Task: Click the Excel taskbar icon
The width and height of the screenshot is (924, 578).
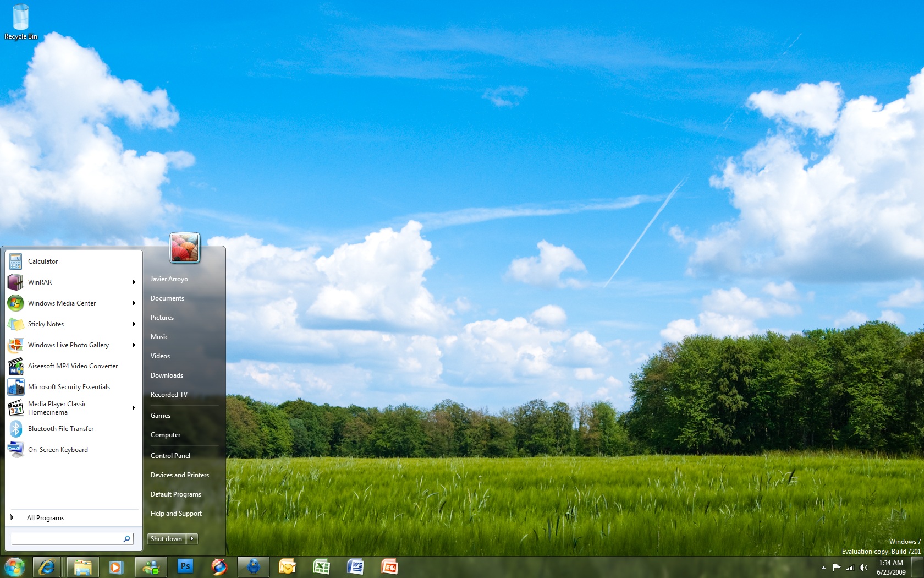Action: click(321, 566)
